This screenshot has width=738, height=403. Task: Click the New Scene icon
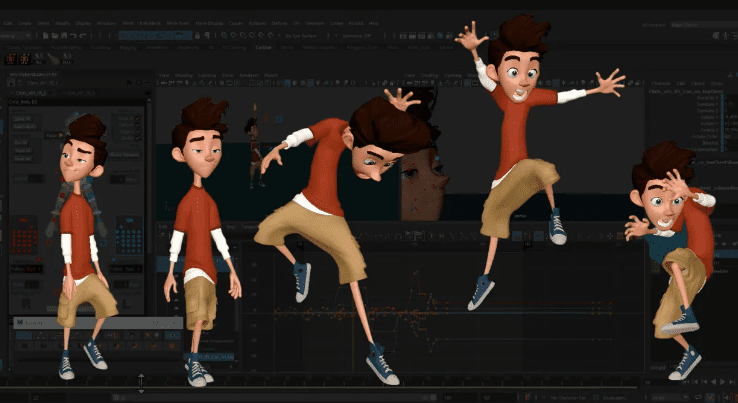coord(45,35)
